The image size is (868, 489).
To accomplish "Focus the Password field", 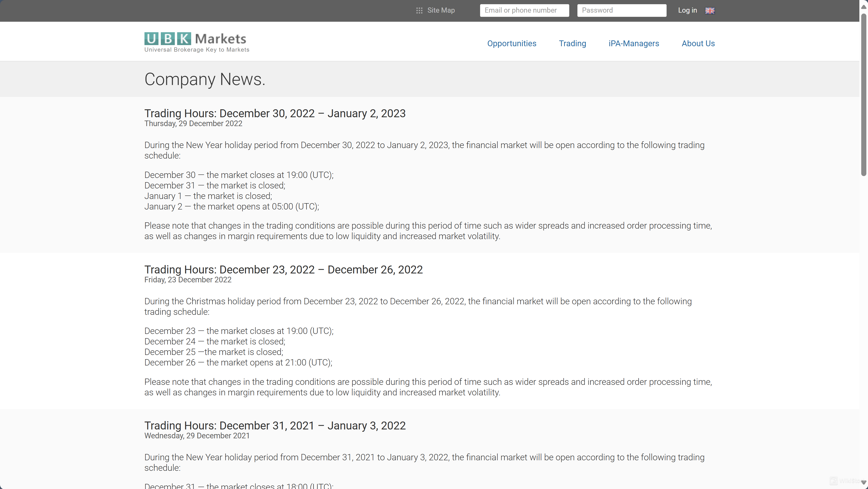I will 621,11.
